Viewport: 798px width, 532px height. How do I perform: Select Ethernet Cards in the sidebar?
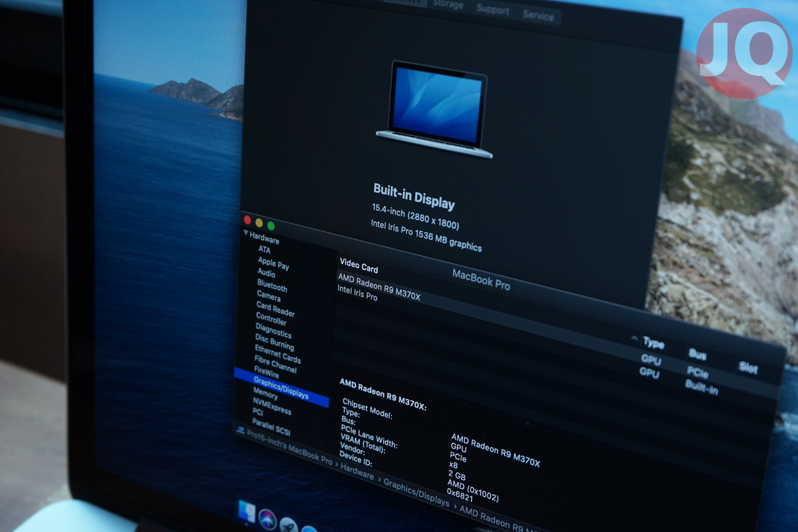[x=277, y=354]
